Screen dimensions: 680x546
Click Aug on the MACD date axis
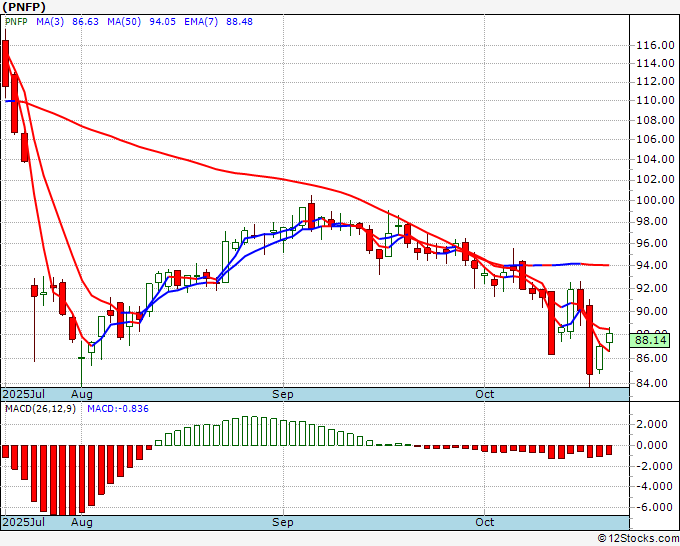[x=82, y=522]
